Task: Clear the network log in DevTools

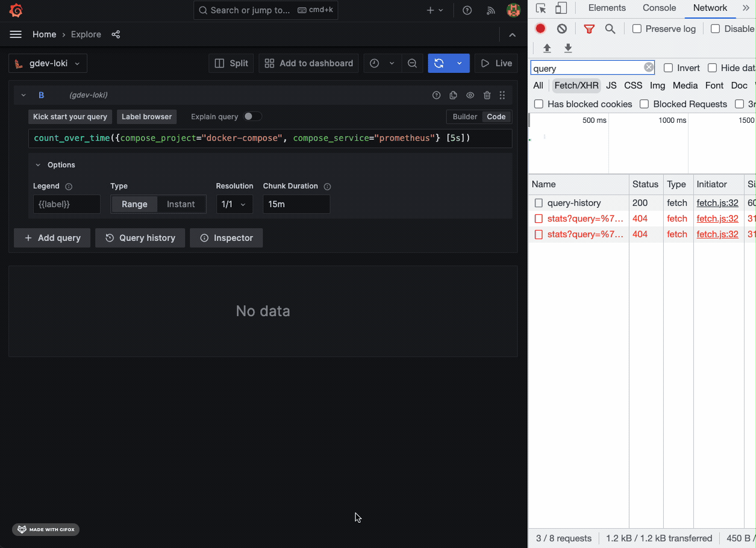Action: coord(561,28)
